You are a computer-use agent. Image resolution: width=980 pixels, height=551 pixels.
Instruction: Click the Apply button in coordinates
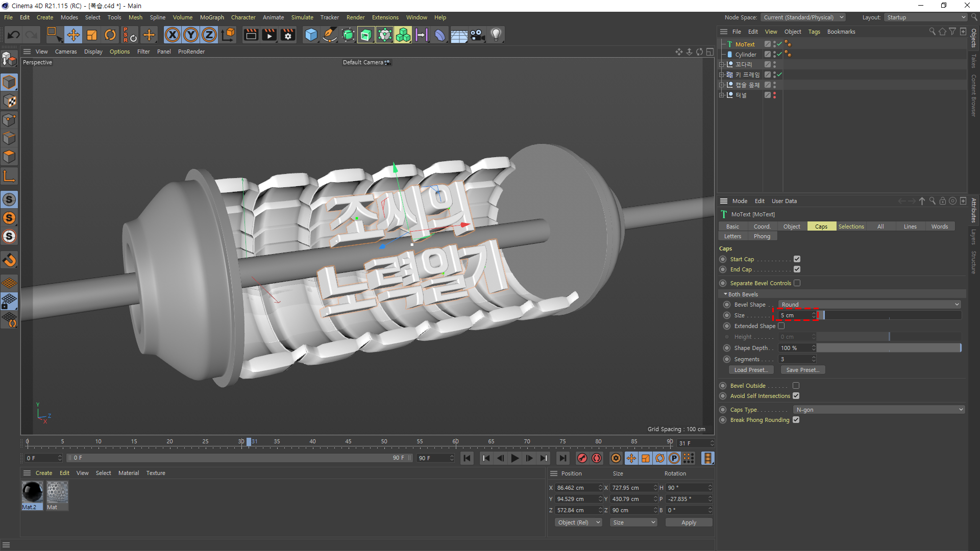[x=689, y=522]
